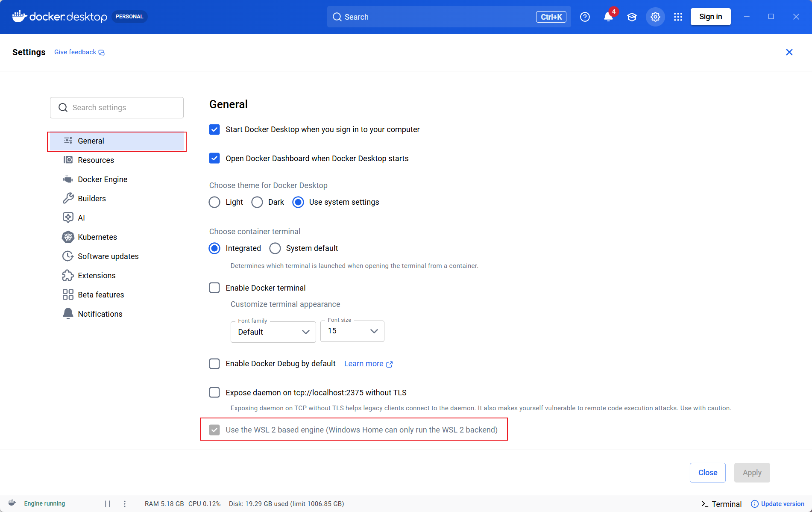Select the Light theme option
This screenshot has width=812, height=512.
[x=214, y=202]
